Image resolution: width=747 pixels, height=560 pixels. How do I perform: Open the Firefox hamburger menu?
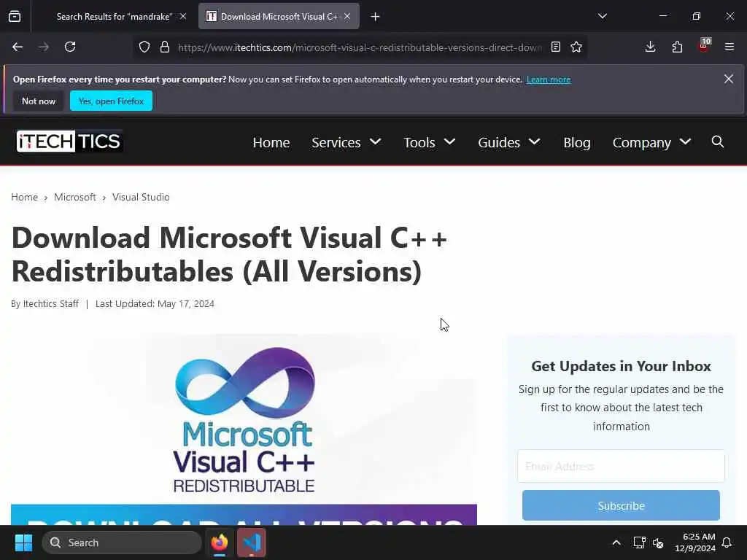click(x=729, y=47)
